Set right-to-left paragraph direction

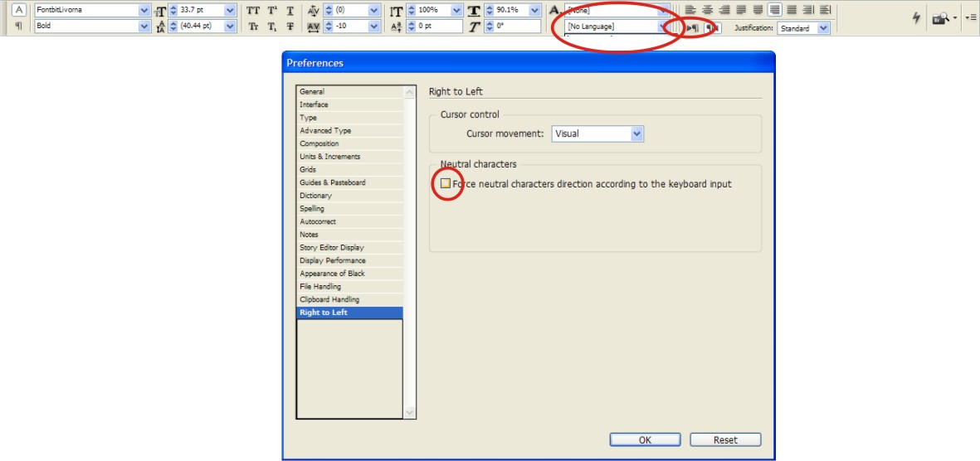point(713,28)
